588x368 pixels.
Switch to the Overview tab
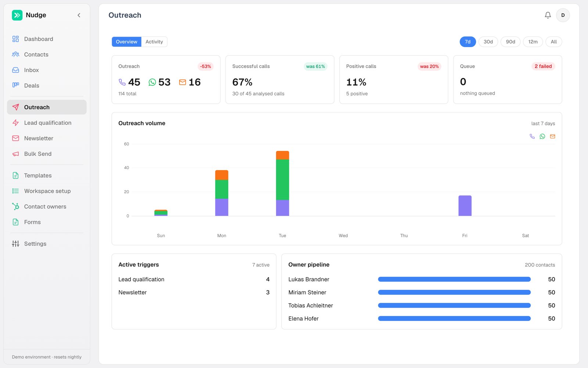tap(126, 42)
